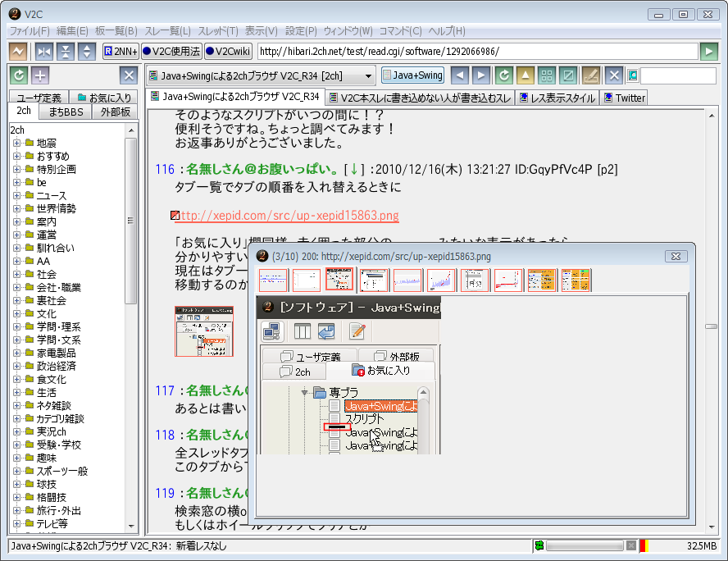
Task: Click the refresh thread icon in thread toolbar
Action: coord(505,75)
